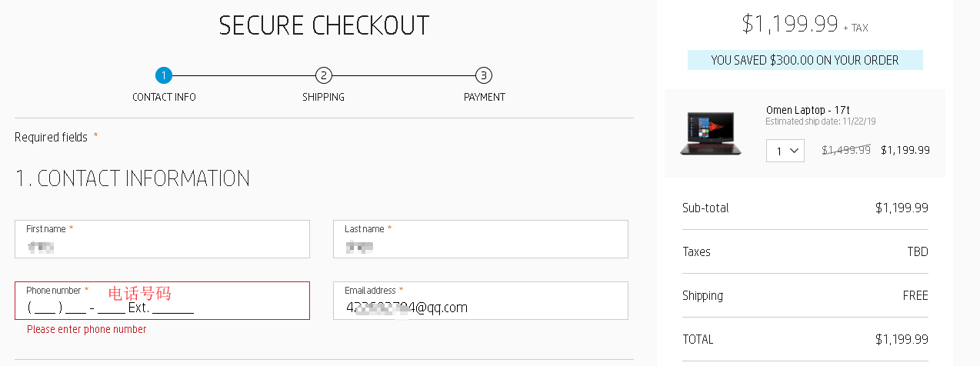Image resolution: width=980 pixels, height=366 pixels.
Task: Open the quantity dropdown for Omen Laptop
Action: pyautogui.click(x=785, y=151)
